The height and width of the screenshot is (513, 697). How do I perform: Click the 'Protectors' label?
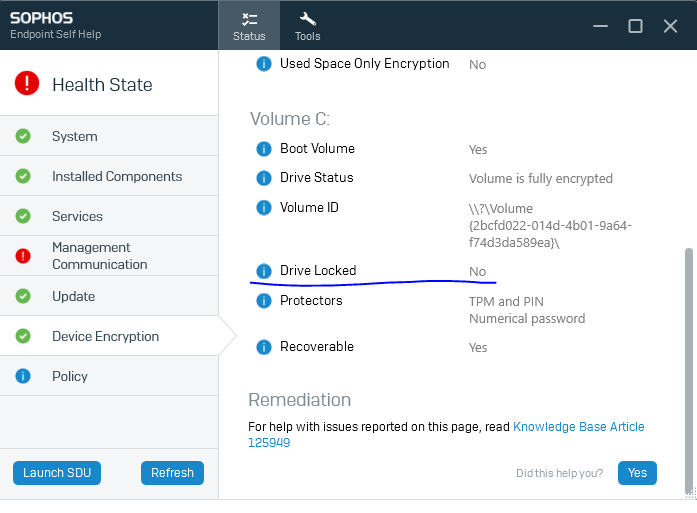pos(311,301)
